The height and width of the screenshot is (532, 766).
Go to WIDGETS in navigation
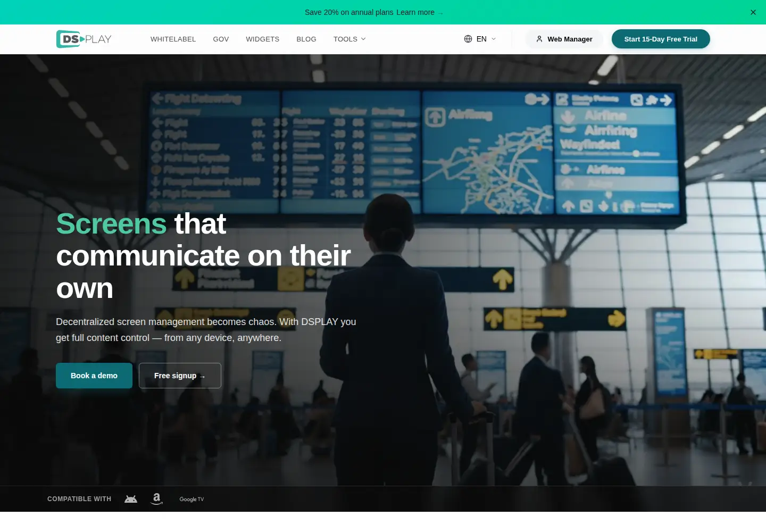point(262,39)
